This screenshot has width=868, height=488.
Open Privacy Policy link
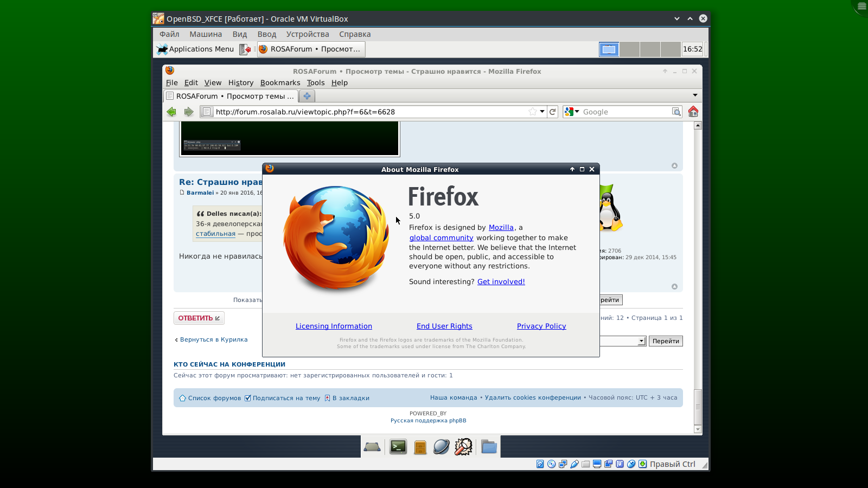point(541,326)
